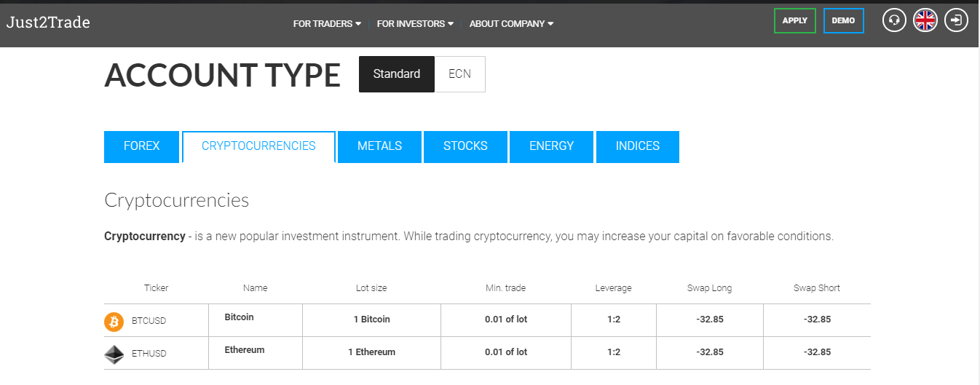Click the Swap Short column header
980x385 pixels.
point(817,288)
